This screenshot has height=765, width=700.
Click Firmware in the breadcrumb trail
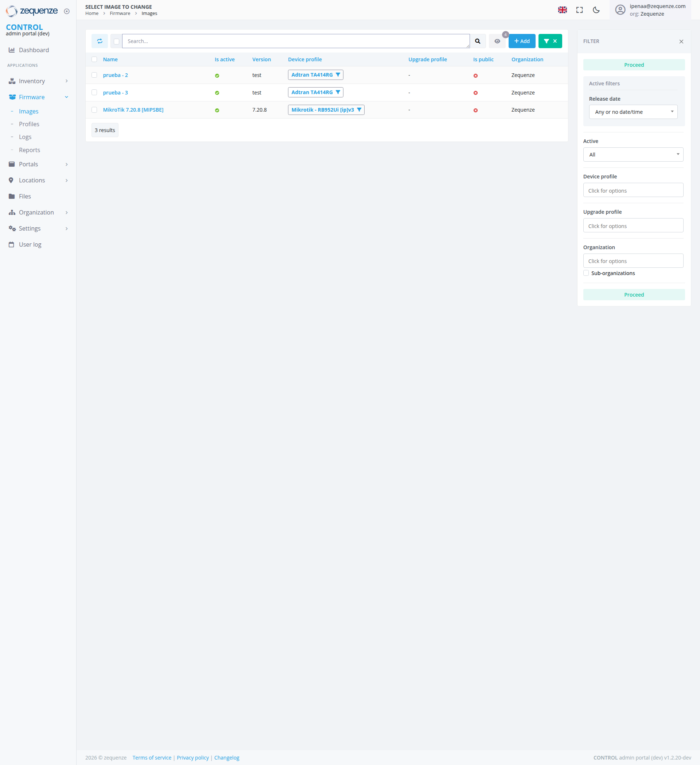(120, 13)
